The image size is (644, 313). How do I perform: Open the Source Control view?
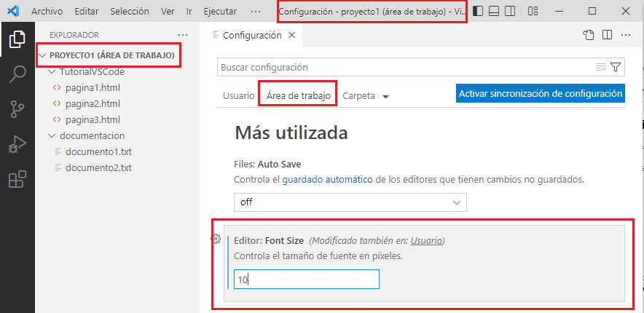point(17,109)
